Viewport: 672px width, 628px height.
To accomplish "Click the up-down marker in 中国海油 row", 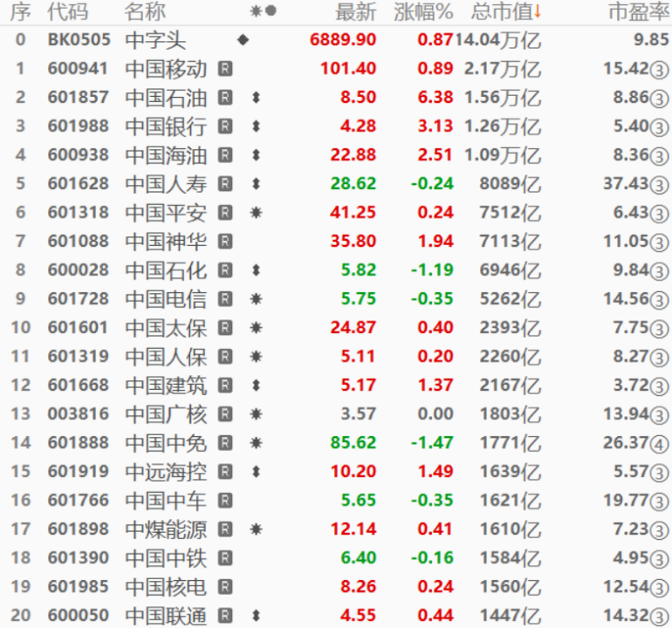I will click(256, 155).
